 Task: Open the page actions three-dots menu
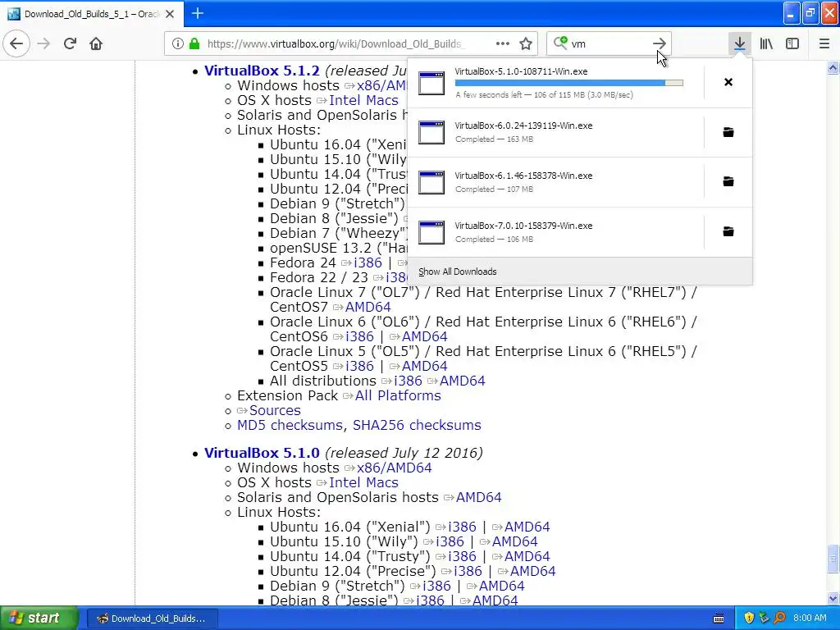coord(503,43)
